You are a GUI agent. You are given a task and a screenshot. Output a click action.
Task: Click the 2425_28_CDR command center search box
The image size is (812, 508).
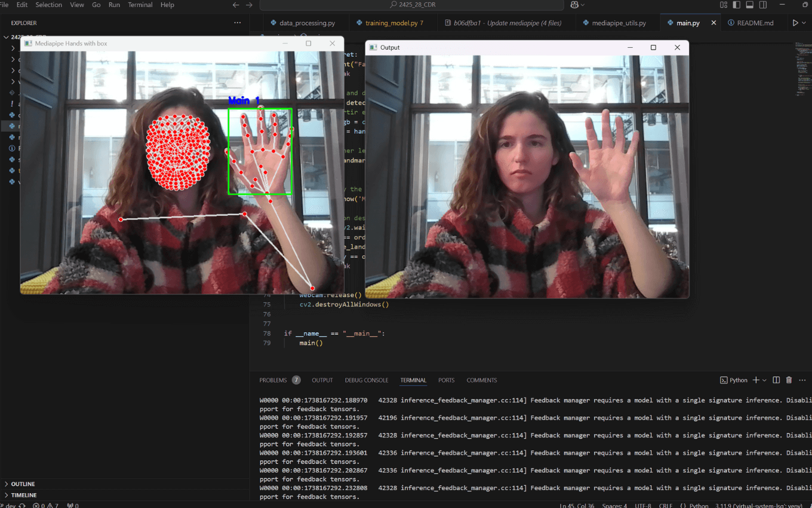[x=411, y=5]
